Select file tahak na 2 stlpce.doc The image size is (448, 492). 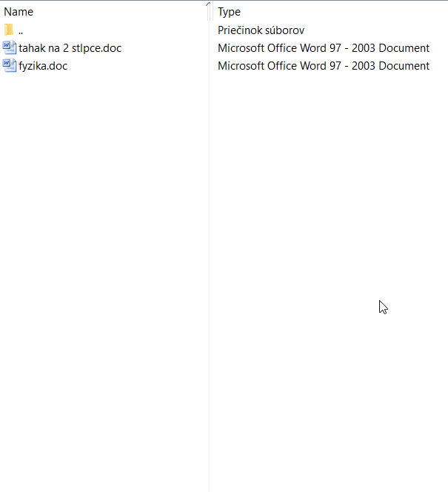(x=70, y=48)
